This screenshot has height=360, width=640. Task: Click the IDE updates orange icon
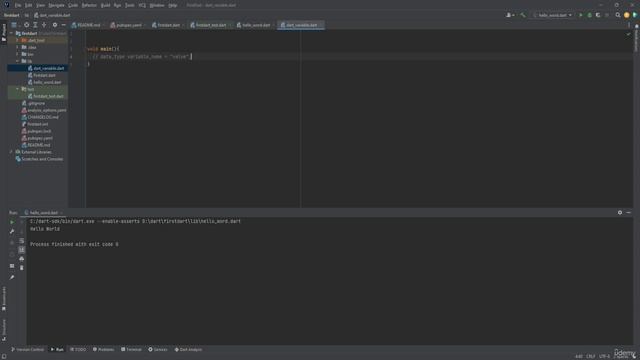(627, 15)
